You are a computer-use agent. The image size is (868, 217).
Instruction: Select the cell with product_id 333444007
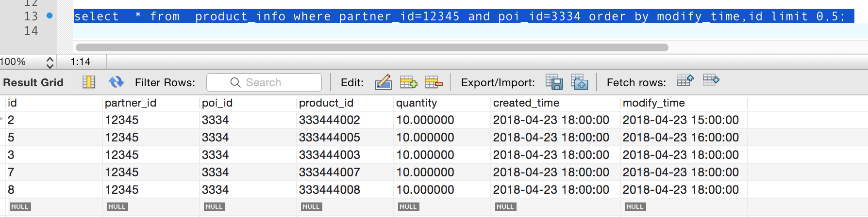point(345,172)
